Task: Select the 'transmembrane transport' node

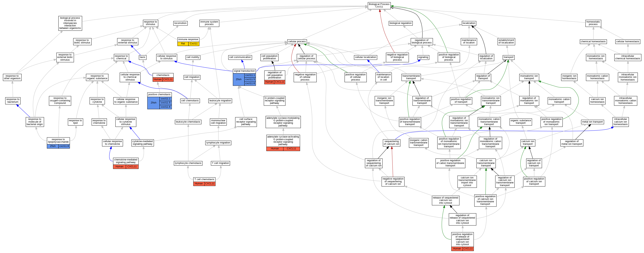Action: 411,77
